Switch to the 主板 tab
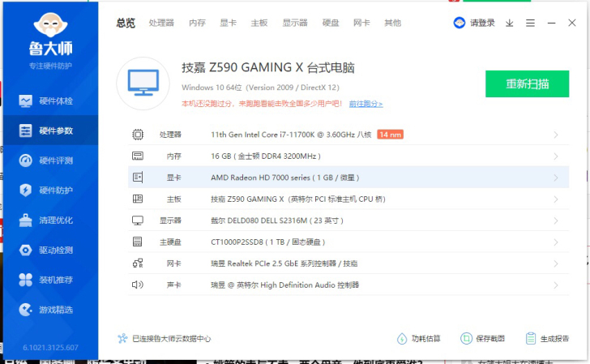 (259, 23)
